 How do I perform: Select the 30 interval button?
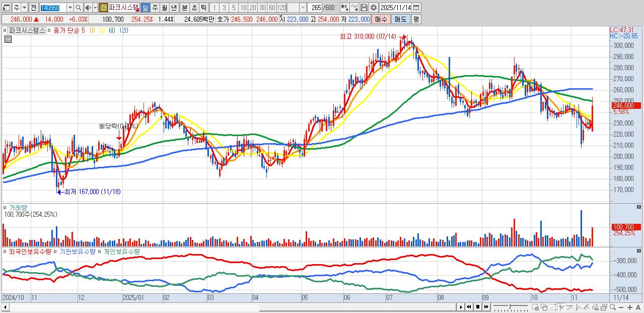[262, 8]
